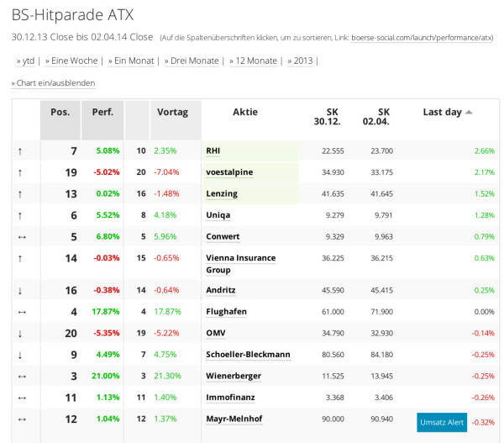The width and height of the screenshot is (504, 443).
Task: Sort table by Pos. column header
Action: [60, 112]
